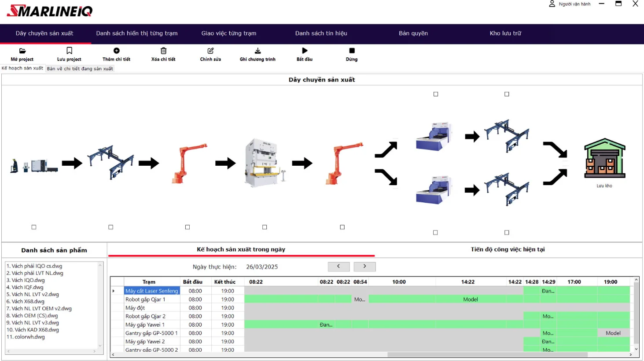The height and width of the screenshot is (361, 644).
Task: Delete part with Xóa chi tiết trash icon
Action: [163, 51]
